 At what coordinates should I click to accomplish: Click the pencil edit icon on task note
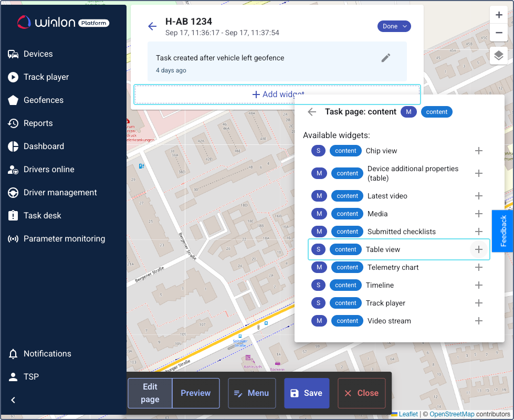pos(386,58)
